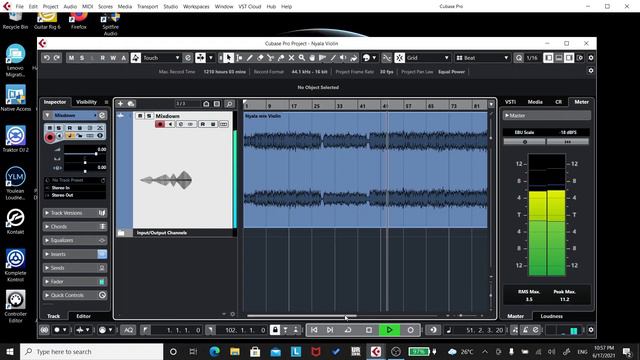Click the green Play transport button
Image resolution: width=640 pixels, height=360 pixels.
tap(389, 330)
